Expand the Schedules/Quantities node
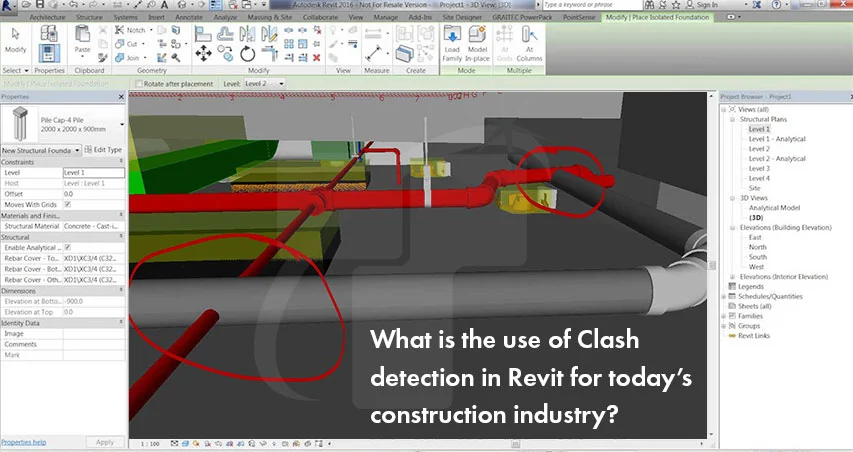The height and width of the screenshot is (452, 853). tap(724, 296)
